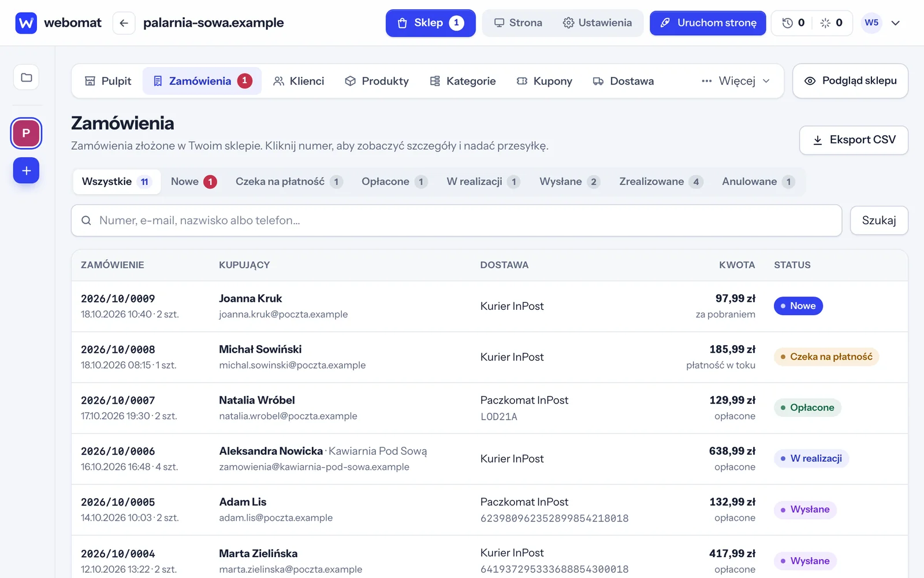Go back with the arrow button
This screenshot has height=578, width=924.
[124, 23]
